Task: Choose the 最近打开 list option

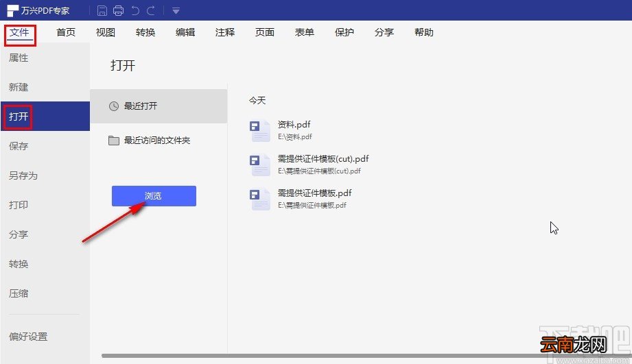Action: [159, 106]
